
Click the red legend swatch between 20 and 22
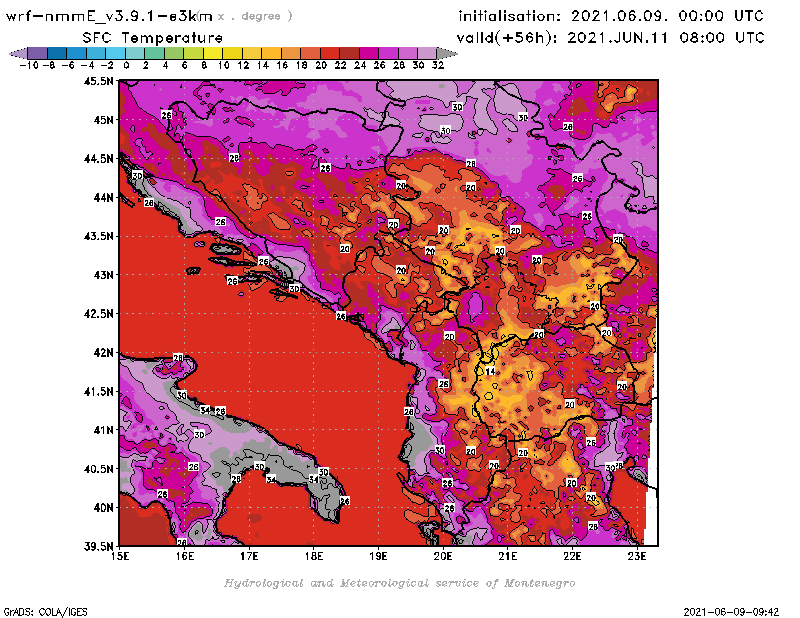click(x=330, y=53)
